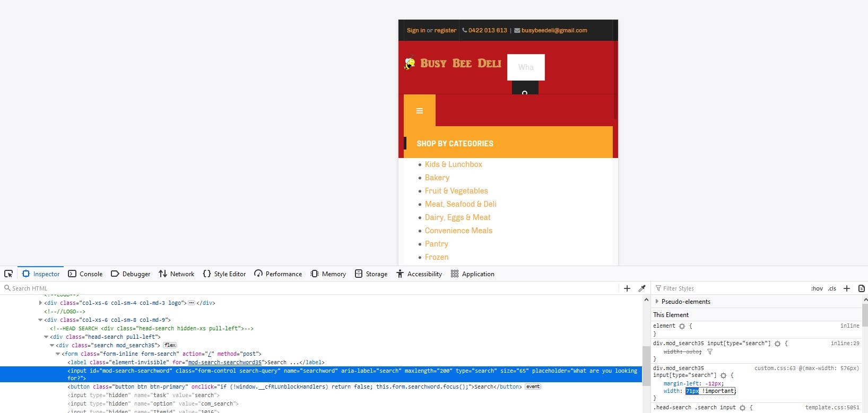Click the filter icon next to overridden width
868x413 pixels.
[x=710, y=352]
